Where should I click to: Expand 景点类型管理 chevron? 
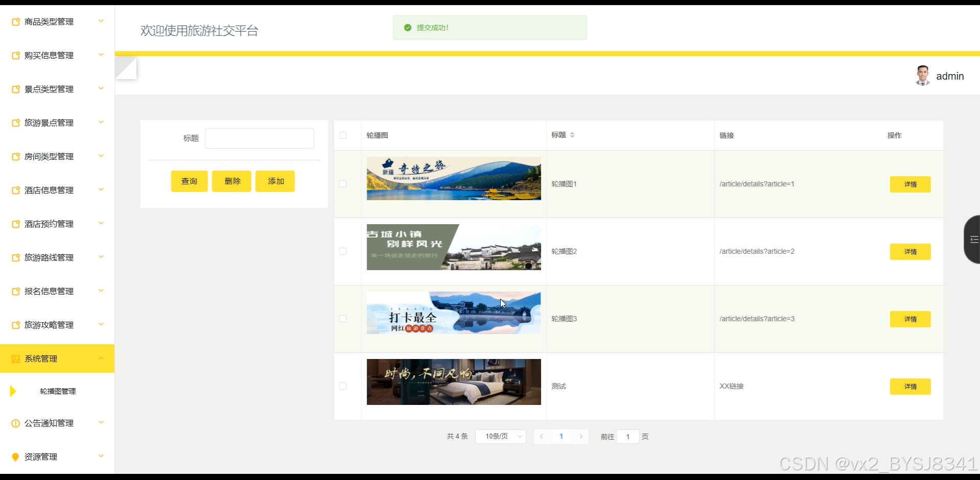pyautogui.click(x=101, y=88)
